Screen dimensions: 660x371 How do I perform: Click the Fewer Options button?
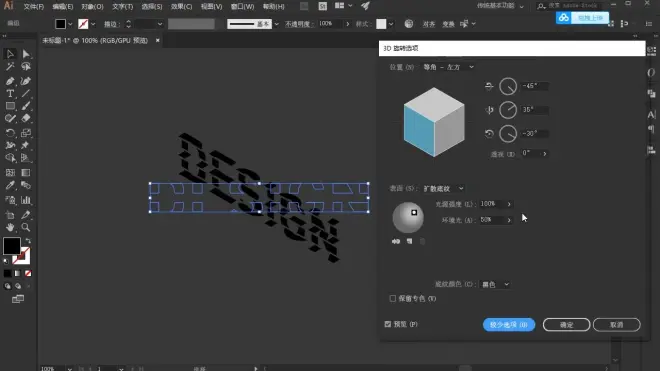pyautogui.click(x=509, y=325)
